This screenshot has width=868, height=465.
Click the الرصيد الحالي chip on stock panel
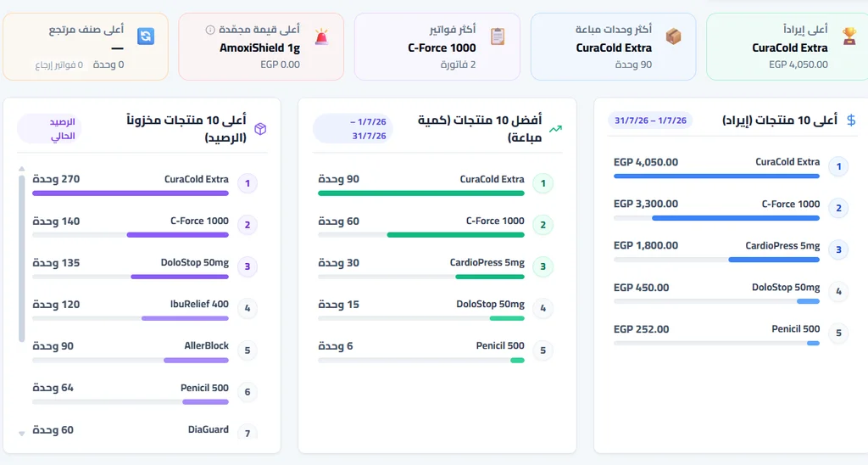click(x=50, y=129)
